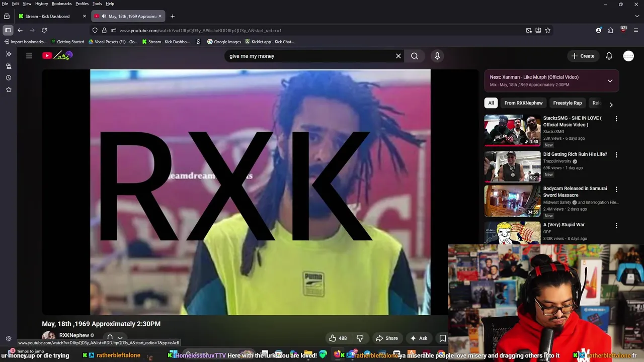Open a new browser tab

tap(173, 16)
